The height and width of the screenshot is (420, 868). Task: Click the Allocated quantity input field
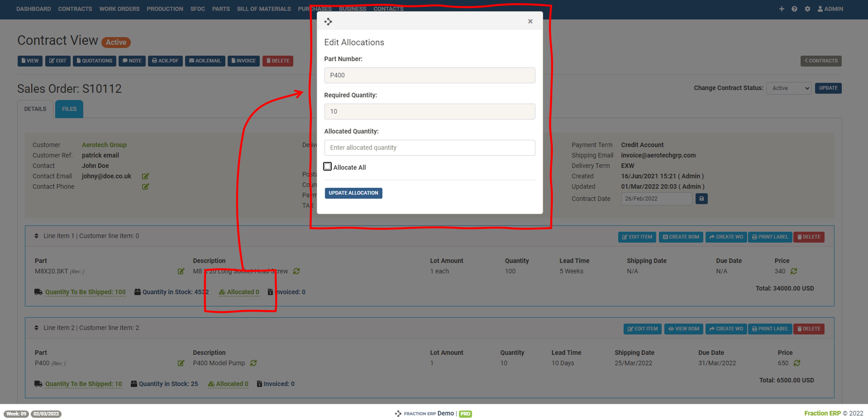click(x=429, y=148)
